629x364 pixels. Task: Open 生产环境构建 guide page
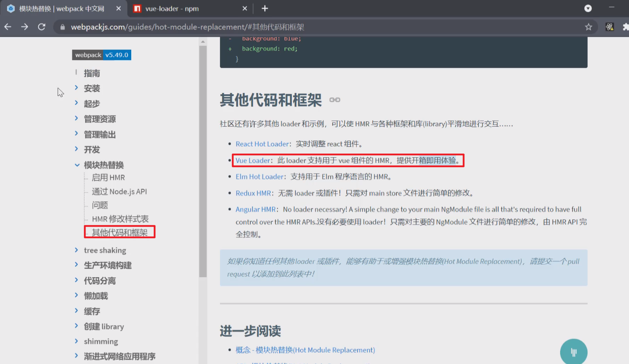[108, 265]
